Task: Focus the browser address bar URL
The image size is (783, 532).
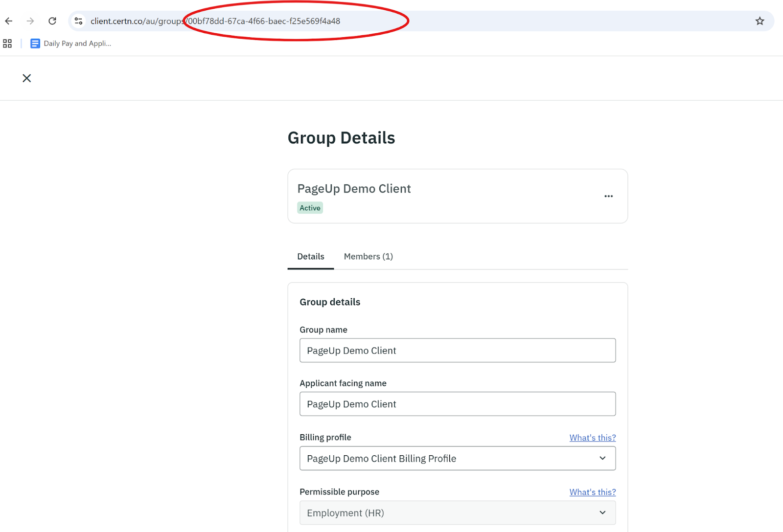Action: pos(215,21)
